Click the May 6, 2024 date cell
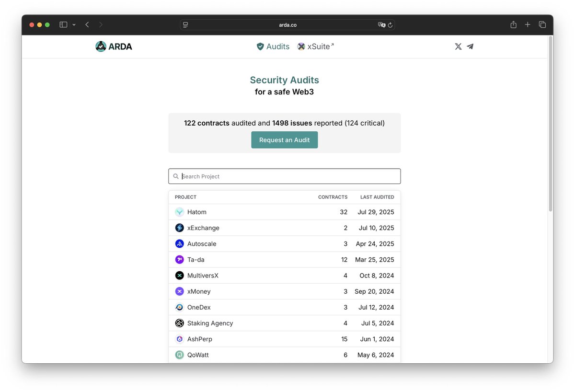 [x=376, y=355]
